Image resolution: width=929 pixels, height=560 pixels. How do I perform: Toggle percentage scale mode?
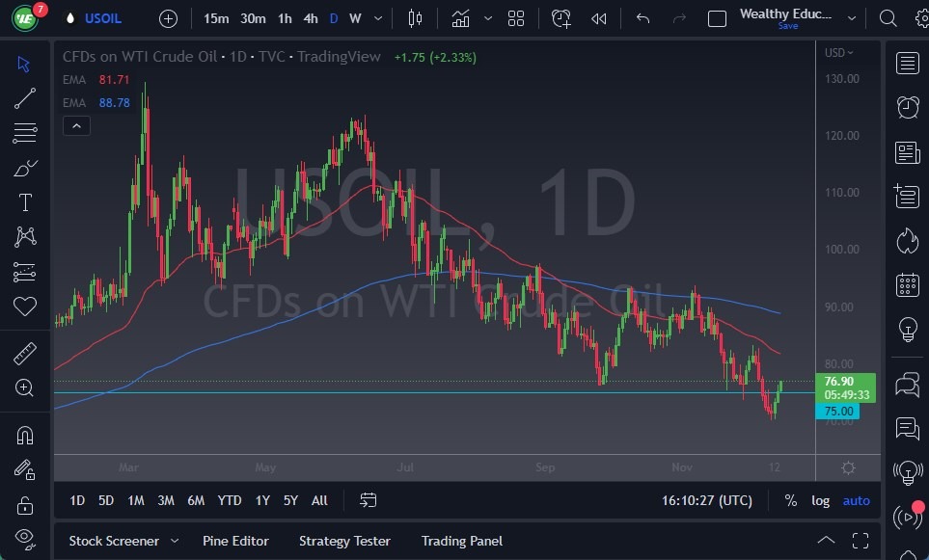(789, 500)
